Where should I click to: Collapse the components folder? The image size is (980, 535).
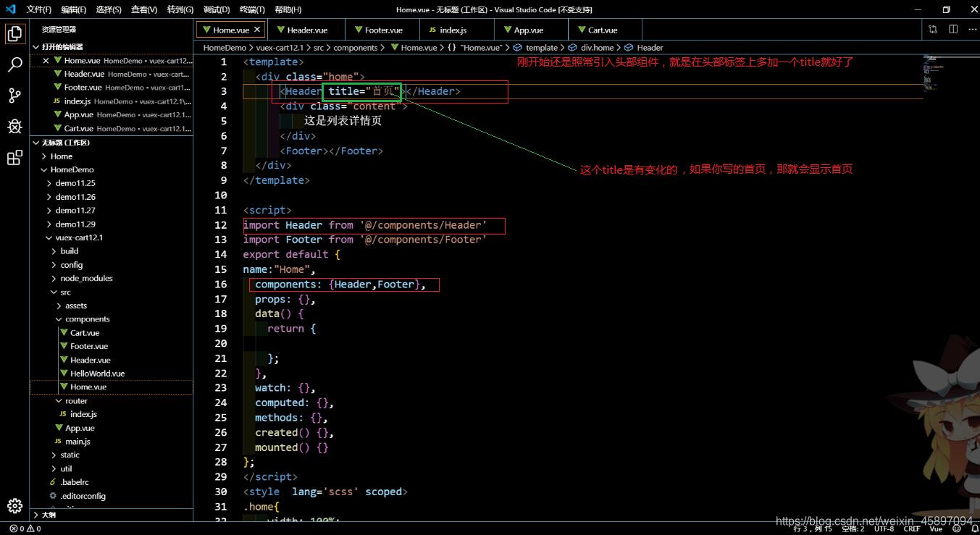pyautogui.click(x=112, y=319)
